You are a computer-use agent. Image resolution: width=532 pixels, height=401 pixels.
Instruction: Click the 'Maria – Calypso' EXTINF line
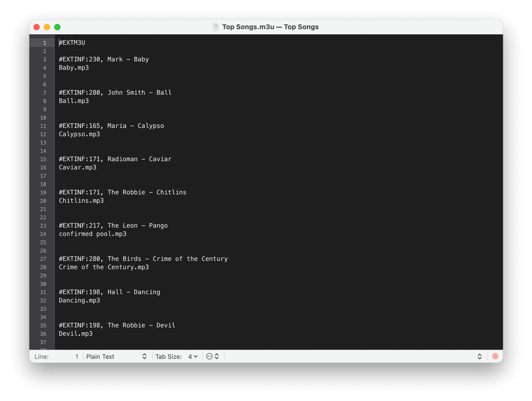pos(111,126)
